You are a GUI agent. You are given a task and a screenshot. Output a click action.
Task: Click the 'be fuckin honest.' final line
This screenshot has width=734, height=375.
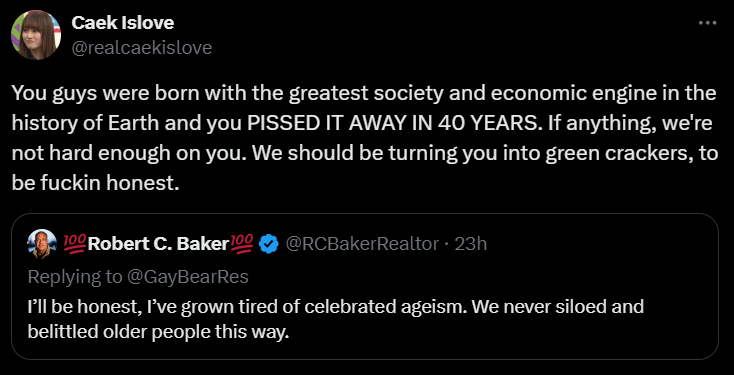95,184
